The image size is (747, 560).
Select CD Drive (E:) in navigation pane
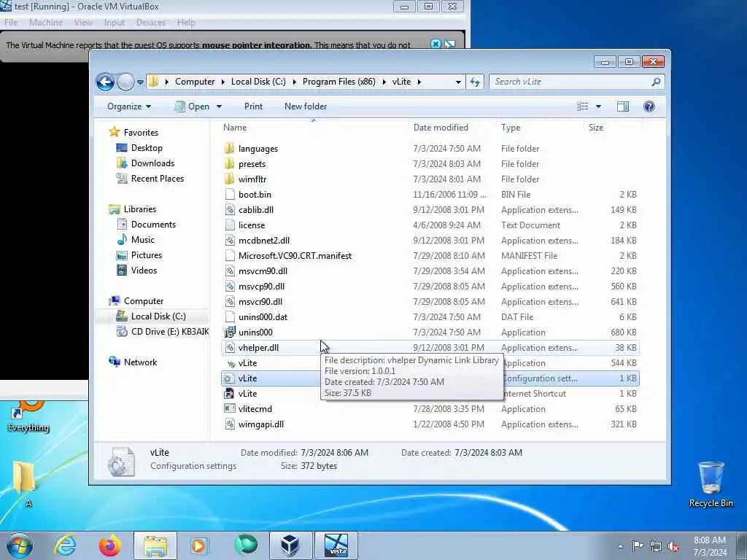pos(169,332)
